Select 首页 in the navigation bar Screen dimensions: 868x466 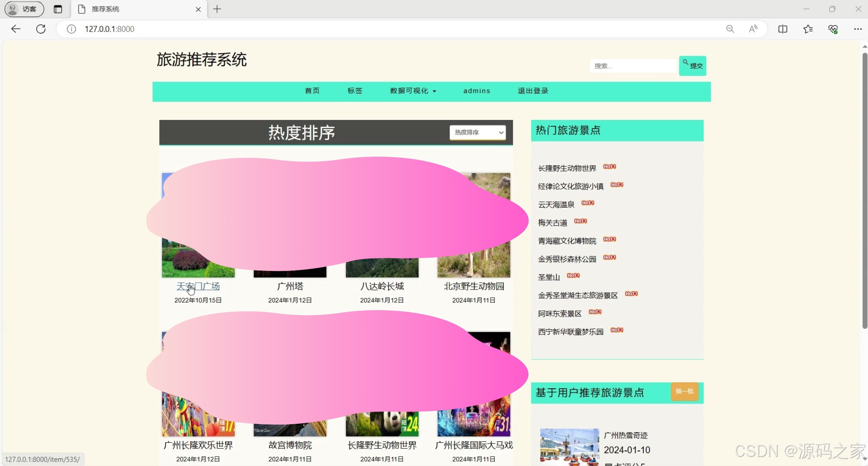tap(312, 91)
